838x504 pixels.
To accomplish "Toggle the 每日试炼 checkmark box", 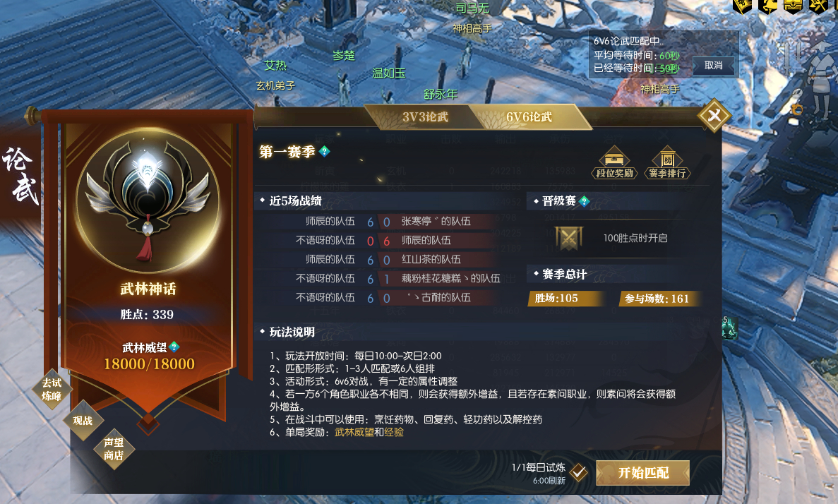I will pyautogui.click(x=578, y=472).
